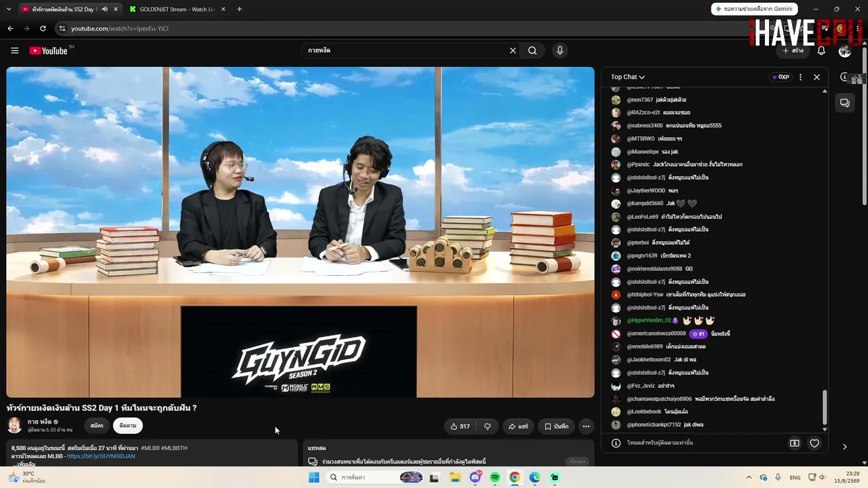This screenshot has width=868, height=488.
Task: Open @HyperVen0m_02 chat username
Action: tap(649, 321)
